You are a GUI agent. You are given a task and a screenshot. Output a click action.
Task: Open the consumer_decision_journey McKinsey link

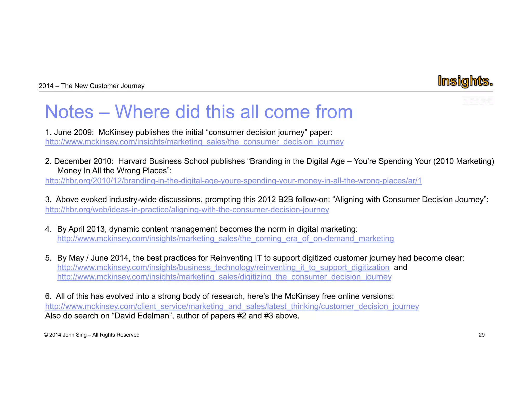[x=194, y=142]
